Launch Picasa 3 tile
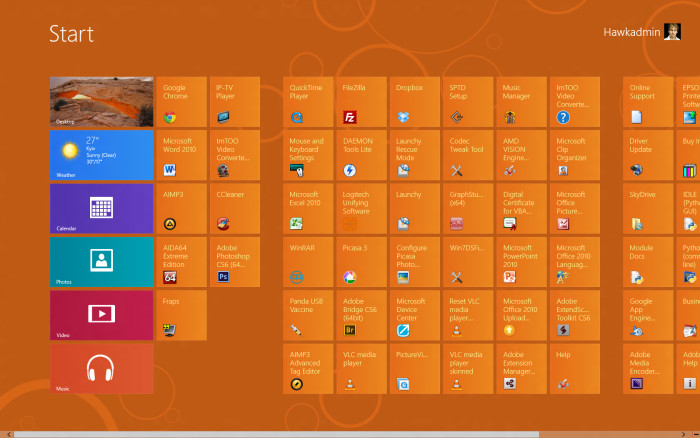The height and width of the screenshot is (438, 700). pyautogui.click(x=361, y=262)
